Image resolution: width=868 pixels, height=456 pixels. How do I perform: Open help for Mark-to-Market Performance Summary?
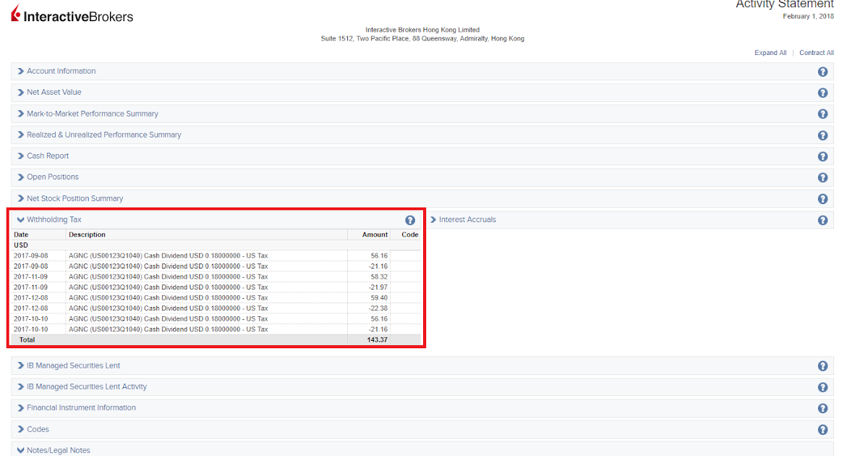point(822,114)
